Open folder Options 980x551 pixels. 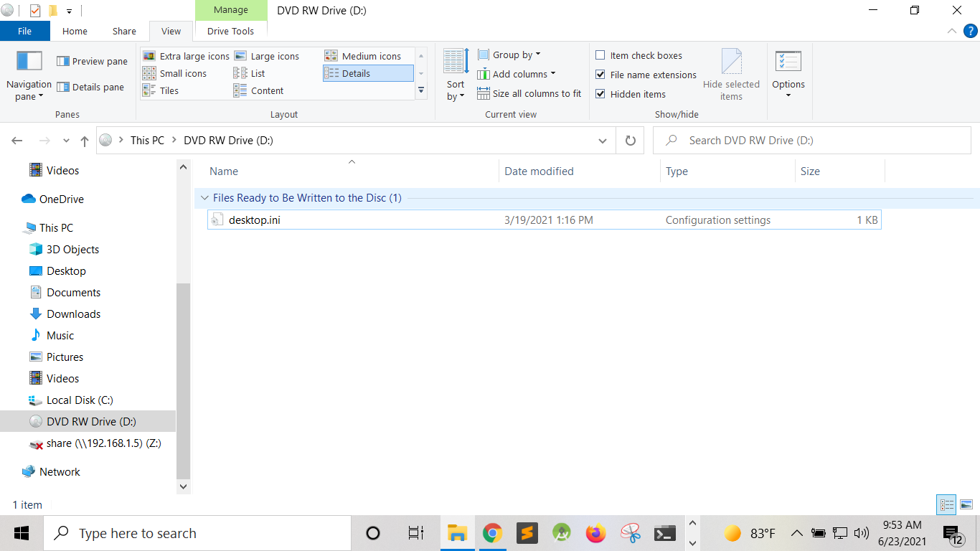click(x=788, y=75)
